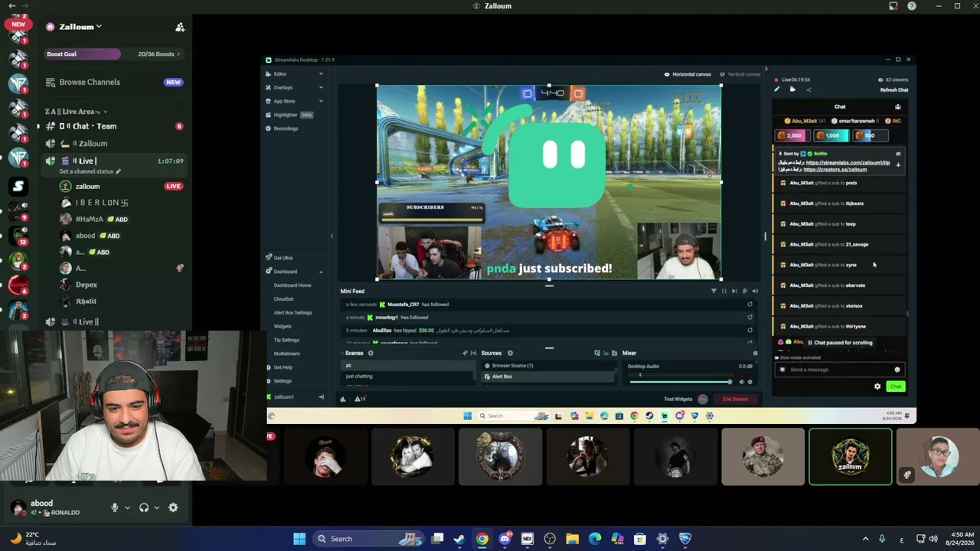Open Streamlabs Settings in the sidebar
The width and height of the screenshot is (980, 551).
(279, 381)
